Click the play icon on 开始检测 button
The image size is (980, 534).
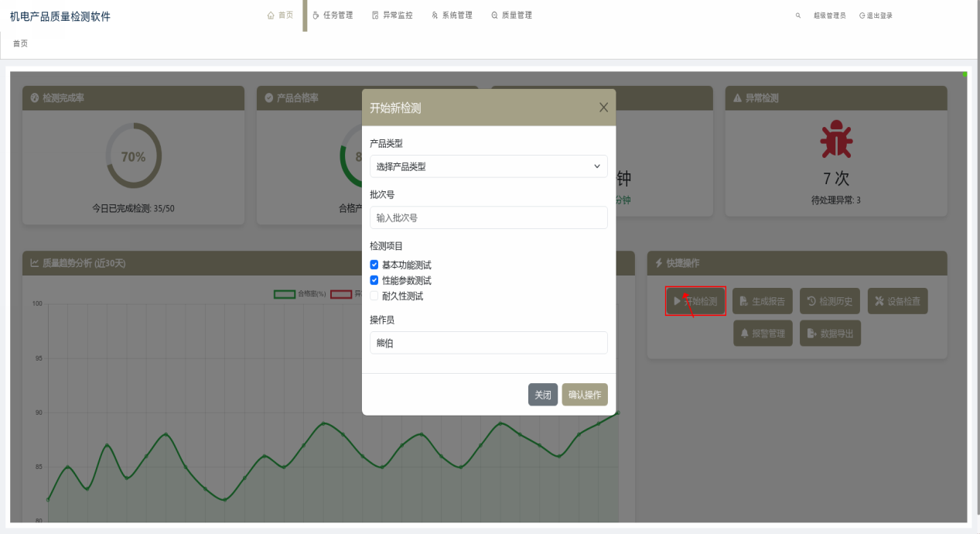pos(678,301)
